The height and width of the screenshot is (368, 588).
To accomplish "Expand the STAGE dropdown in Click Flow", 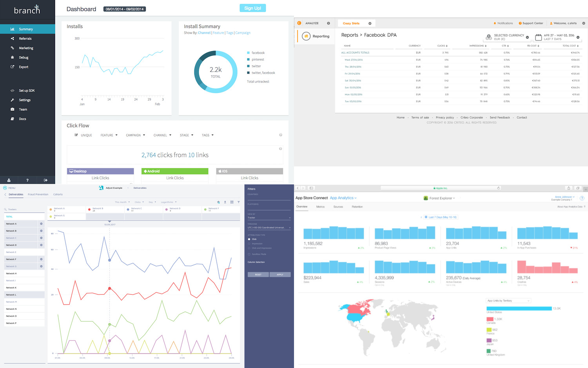I will (187, 135).
